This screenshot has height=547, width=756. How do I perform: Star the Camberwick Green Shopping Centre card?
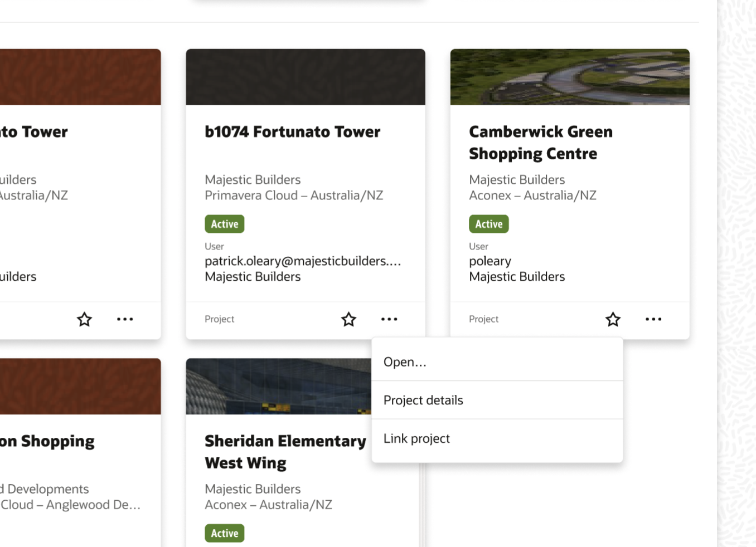pos(613,319)
